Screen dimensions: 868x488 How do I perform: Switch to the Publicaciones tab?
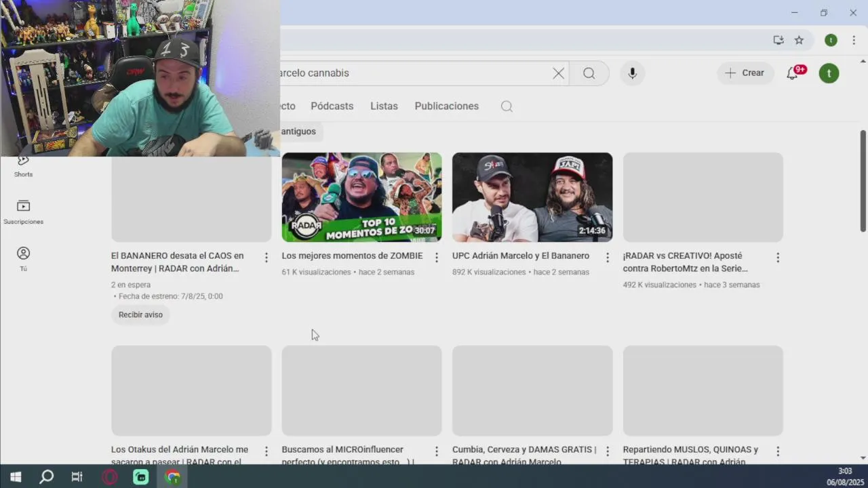[446, 106]
